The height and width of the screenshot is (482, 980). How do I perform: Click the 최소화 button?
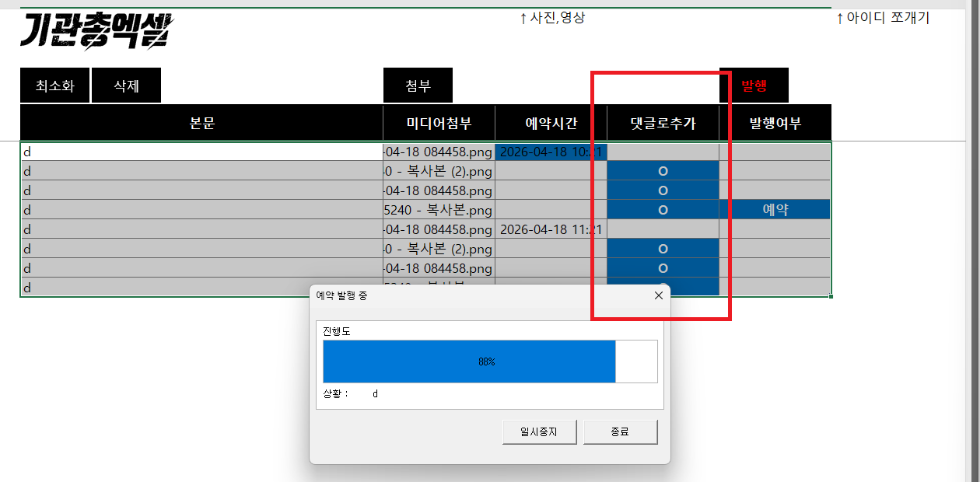54,86
